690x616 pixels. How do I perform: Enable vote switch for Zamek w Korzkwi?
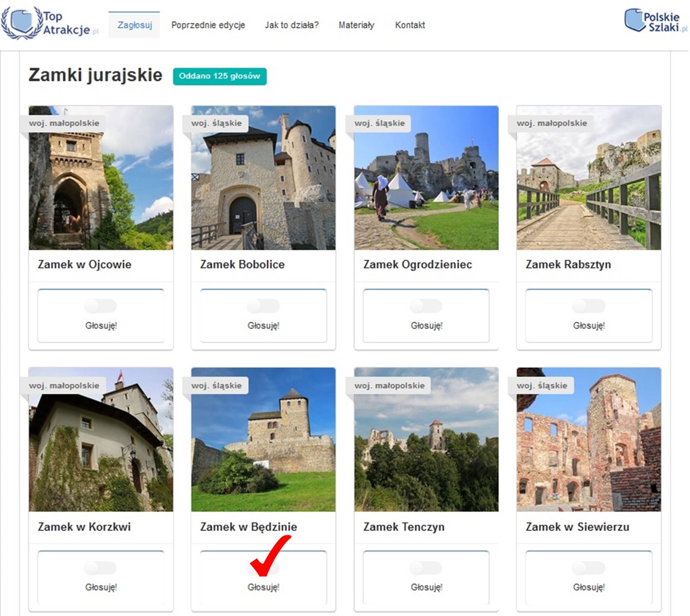coord(100,568)
